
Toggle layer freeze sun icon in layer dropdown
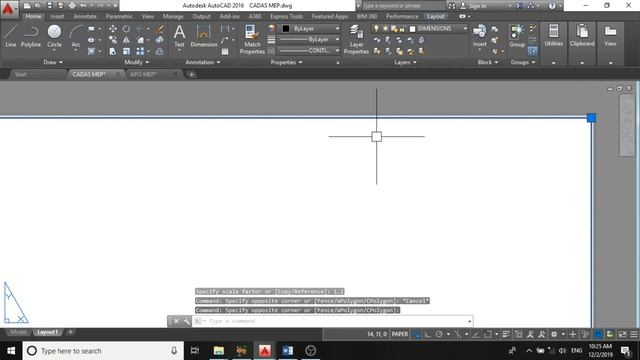tap(385, 29)
